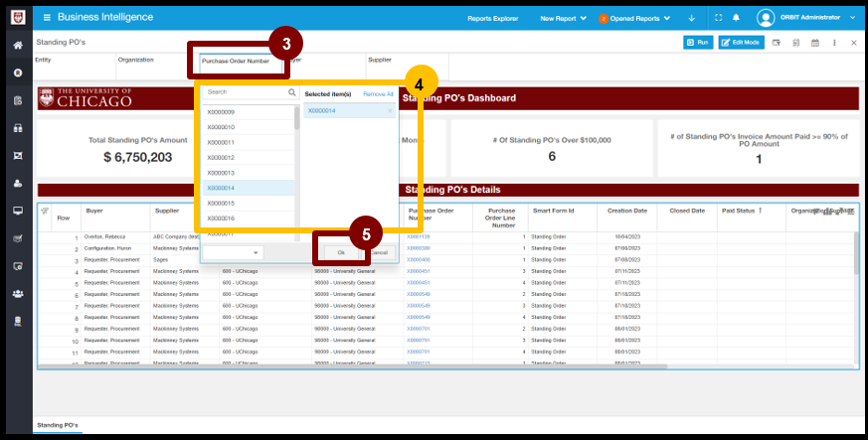This screenshot has height=440, width=868.
Task: Open the headset support sidebar icon
Action: 18,128
